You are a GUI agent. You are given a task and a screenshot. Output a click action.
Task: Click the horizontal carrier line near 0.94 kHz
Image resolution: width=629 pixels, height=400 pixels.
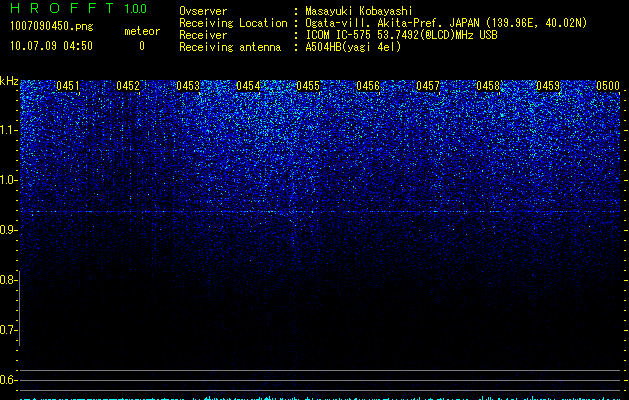click(320, 211)
